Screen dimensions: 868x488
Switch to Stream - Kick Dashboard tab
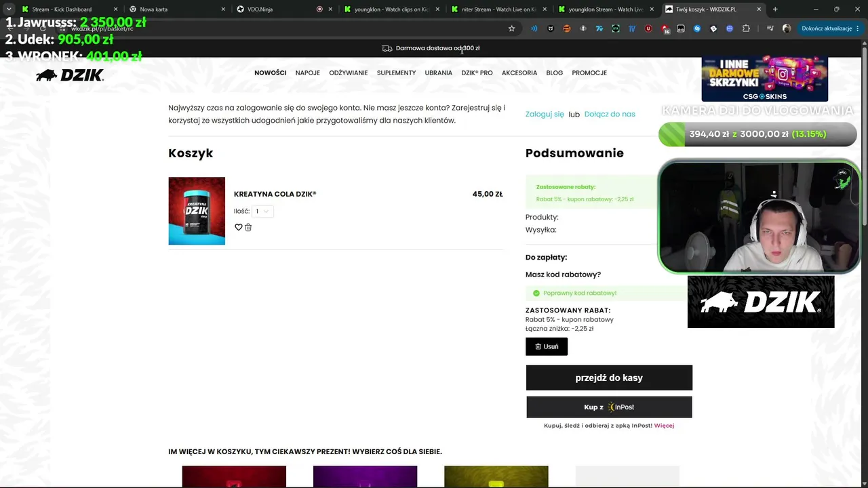[69, 9]
